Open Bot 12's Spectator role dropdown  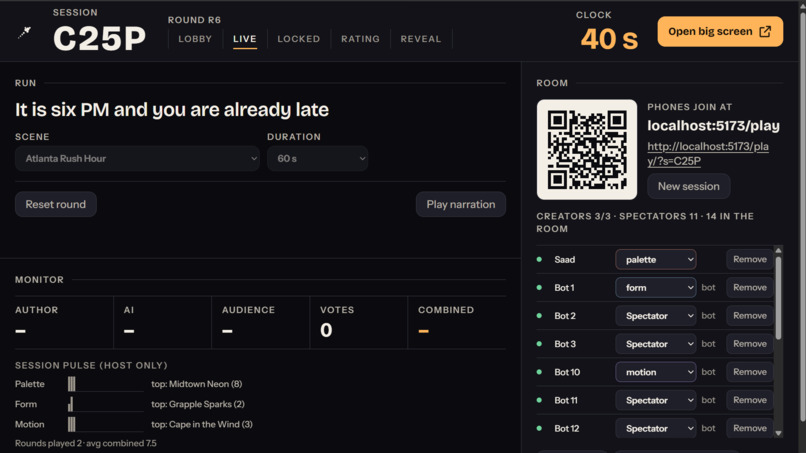point(656,428)
